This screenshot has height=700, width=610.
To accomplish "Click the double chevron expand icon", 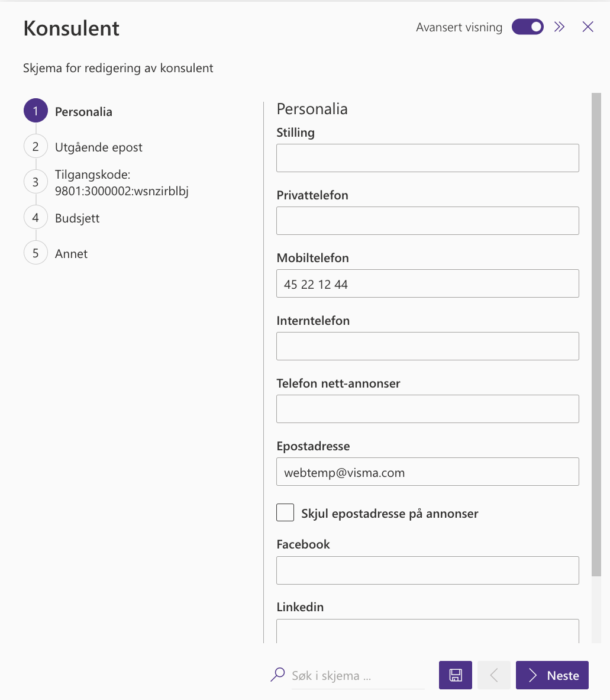I will 559,27.
